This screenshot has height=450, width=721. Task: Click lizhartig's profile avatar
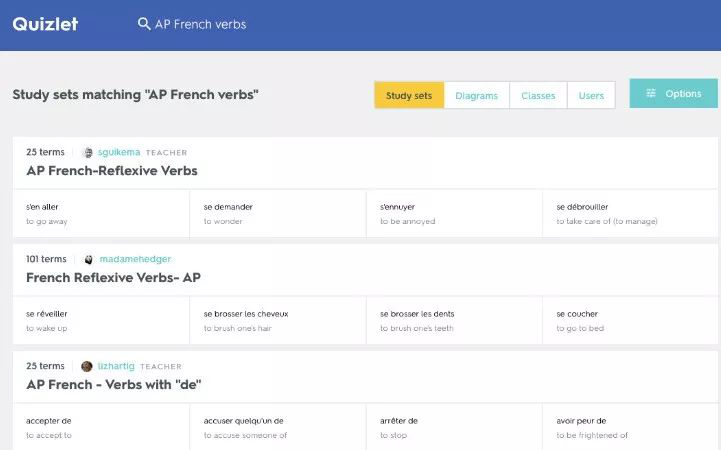[87, 366]
